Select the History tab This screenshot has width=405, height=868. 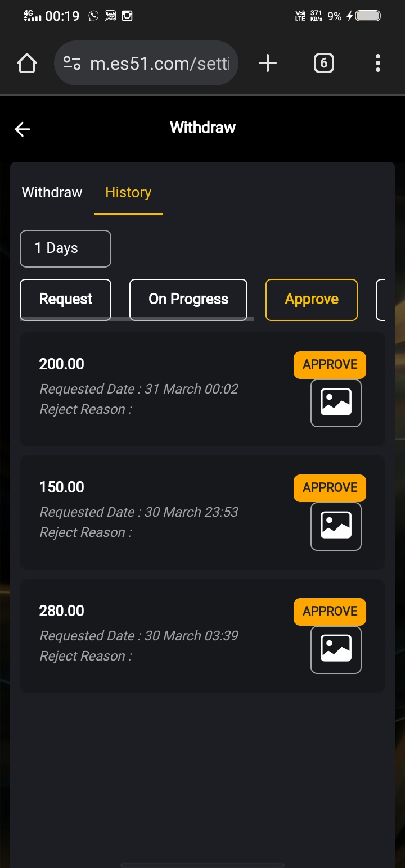[x=128, y=192]
